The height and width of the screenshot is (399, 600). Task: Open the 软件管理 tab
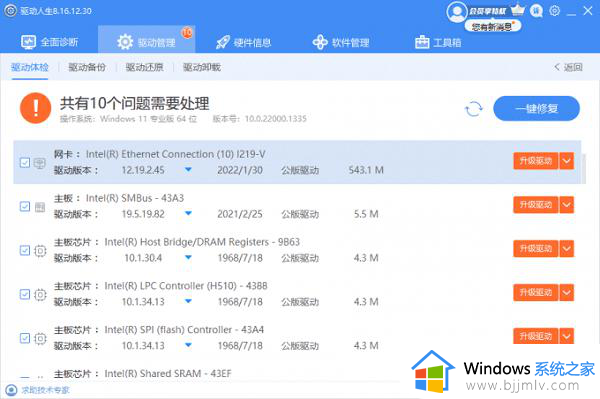coord(341,42)
